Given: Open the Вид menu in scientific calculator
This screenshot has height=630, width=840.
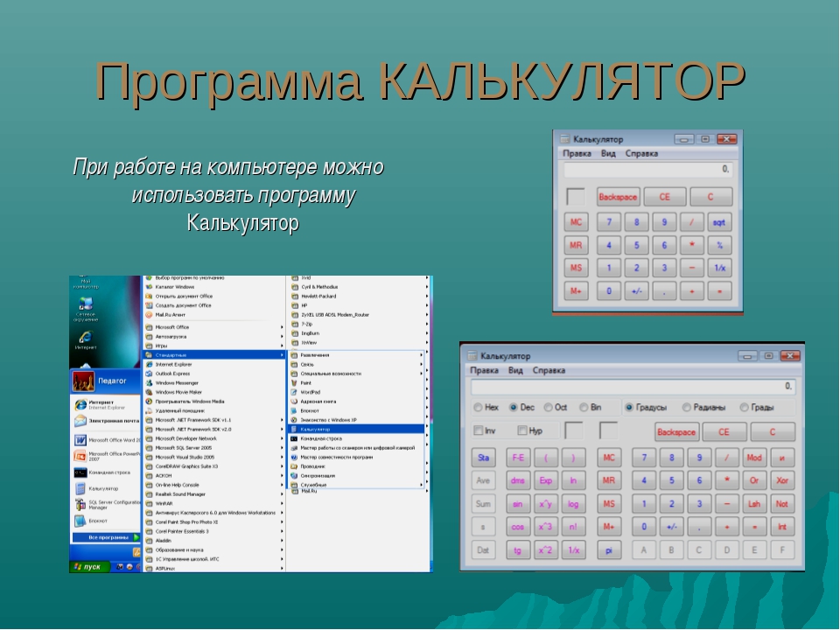Looking at the screenshot, I should [x=515, y=370].
